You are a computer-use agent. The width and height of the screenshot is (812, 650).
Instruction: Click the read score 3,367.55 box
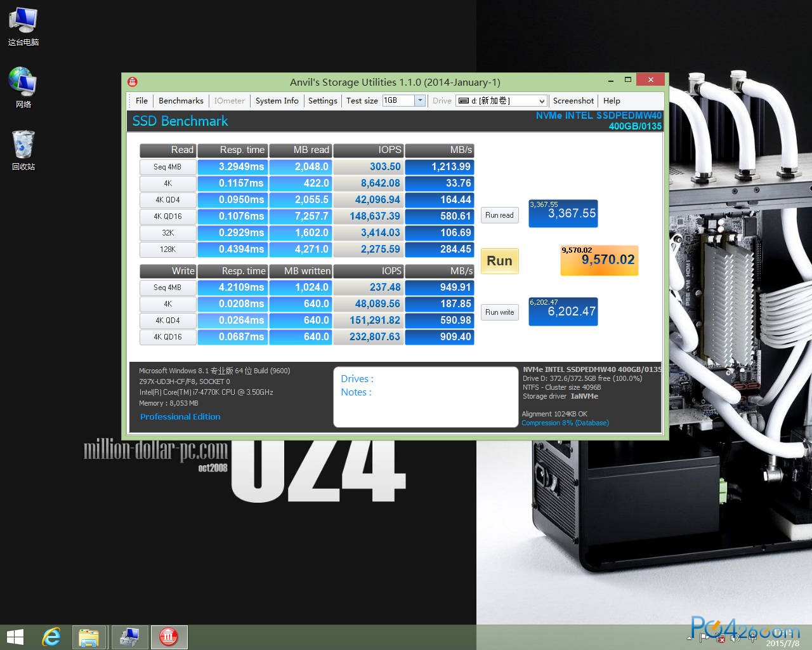coord(563,213)
